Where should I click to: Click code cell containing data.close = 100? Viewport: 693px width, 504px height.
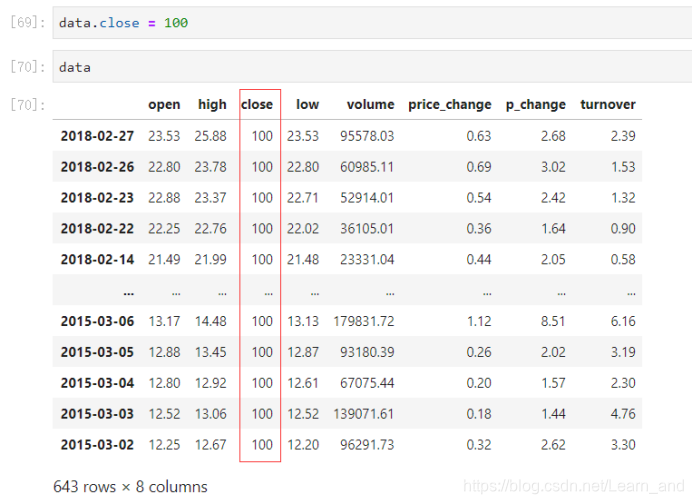372,23
